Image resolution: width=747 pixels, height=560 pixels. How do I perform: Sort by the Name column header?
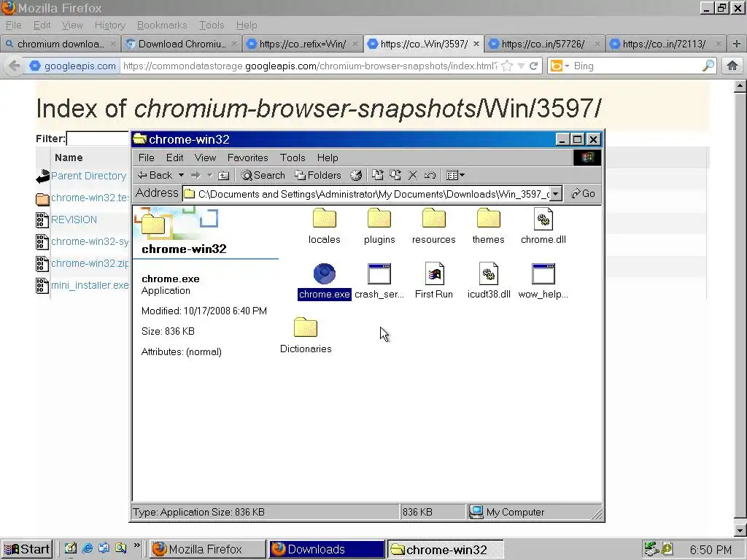(x=69, y=157)
